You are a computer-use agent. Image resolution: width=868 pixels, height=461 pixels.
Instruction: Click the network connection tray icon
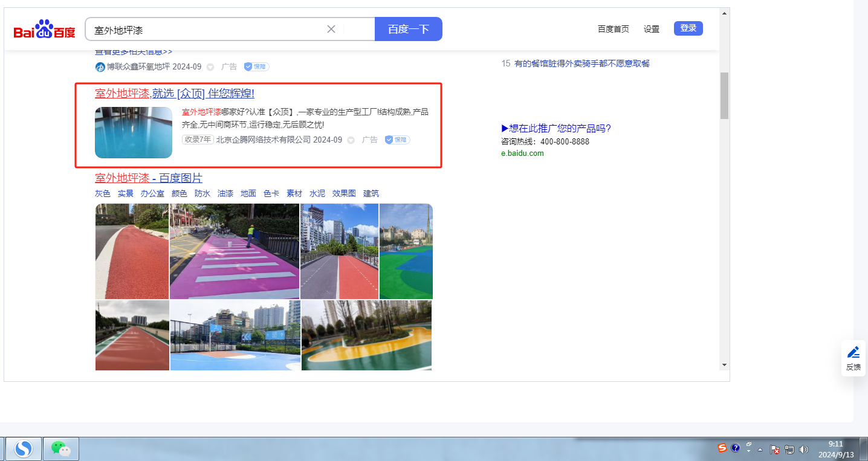click(789, 449)
